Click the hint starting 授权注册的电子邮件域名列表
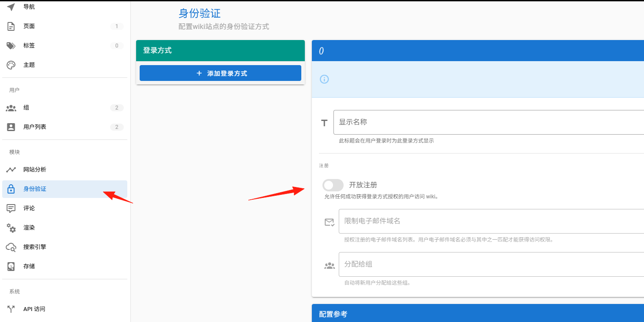Image resolution: width=644 pixels, height=322 pixels. click(x=448, y=240)
